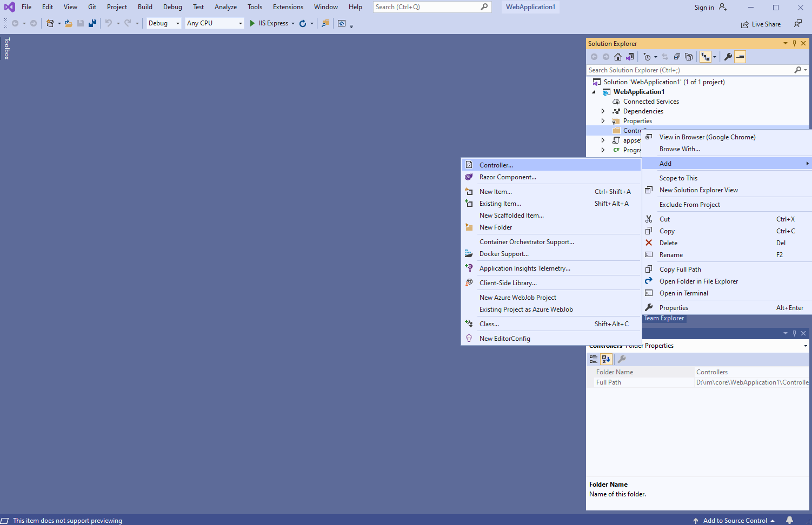Select Razor Component... in Add submenu
The width and height of the screenshot is (812, 525).
point(551,177)
